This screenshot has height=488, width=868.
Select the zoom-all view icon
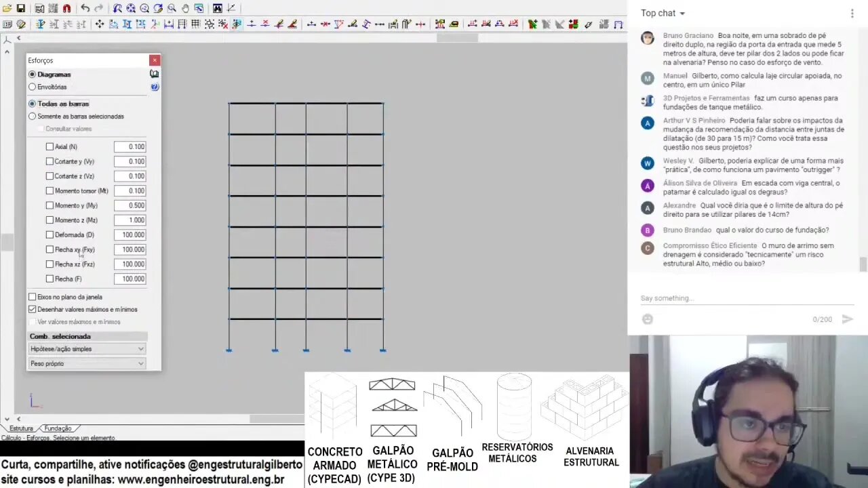pos(131,9)
